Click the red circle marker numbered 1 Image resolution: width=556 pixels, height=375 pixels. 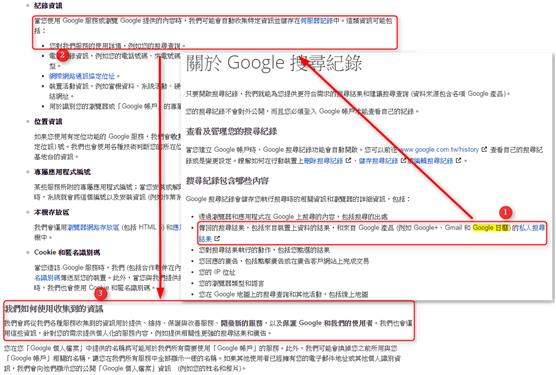[505, 212]
